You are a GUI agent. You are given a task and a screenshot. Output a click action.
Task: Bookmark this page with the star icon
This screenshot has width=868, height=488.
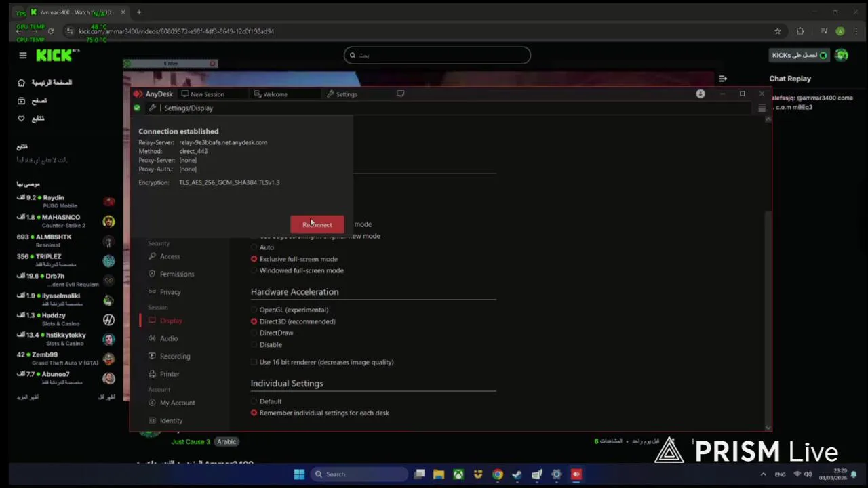tap(778, 31)
